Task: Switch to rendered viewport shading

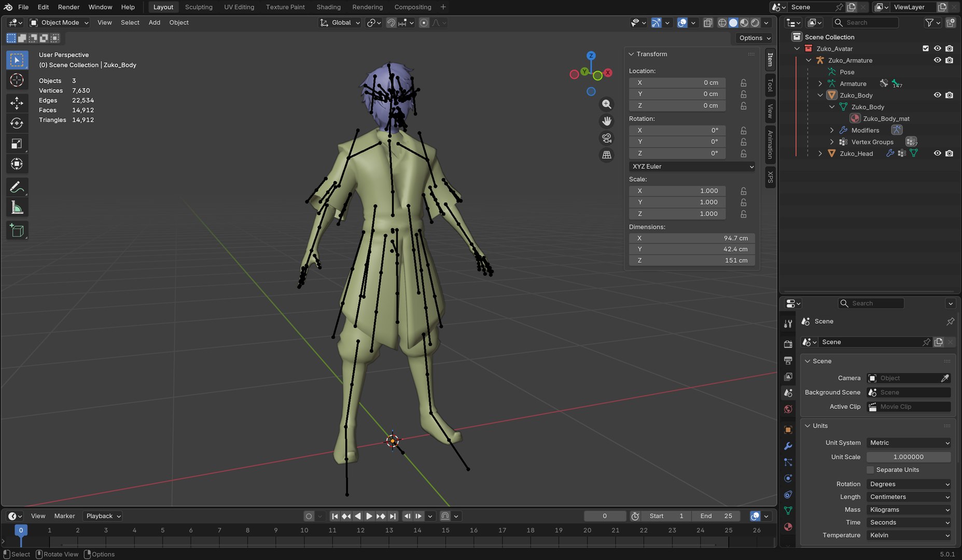Action: (x=755, y=23)
